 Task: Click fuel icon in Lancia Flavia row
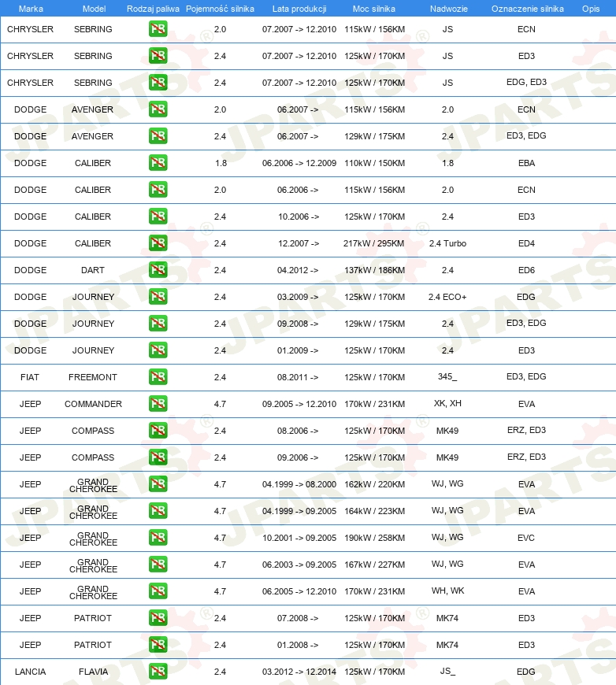(x=158, y=672)
